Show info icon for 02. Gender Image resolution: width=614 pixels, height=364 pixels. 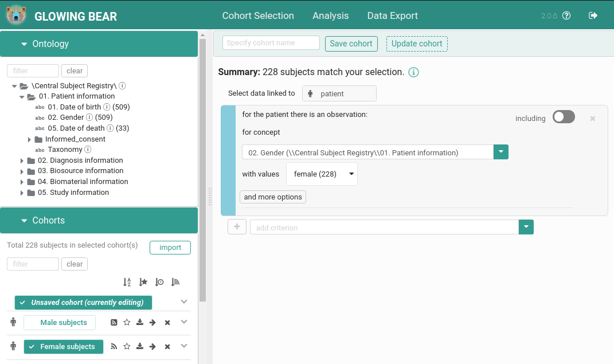(89, 118)
